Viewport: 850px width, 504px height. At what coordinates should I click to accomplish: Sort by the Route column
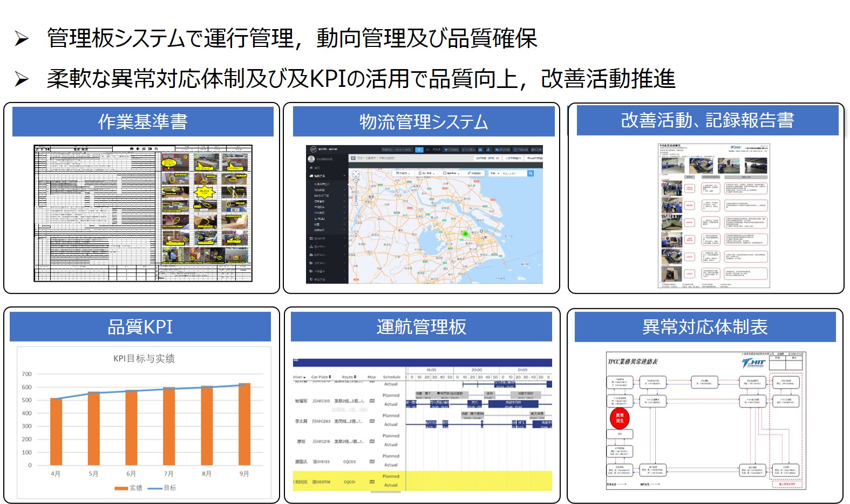tap(355, 377)
